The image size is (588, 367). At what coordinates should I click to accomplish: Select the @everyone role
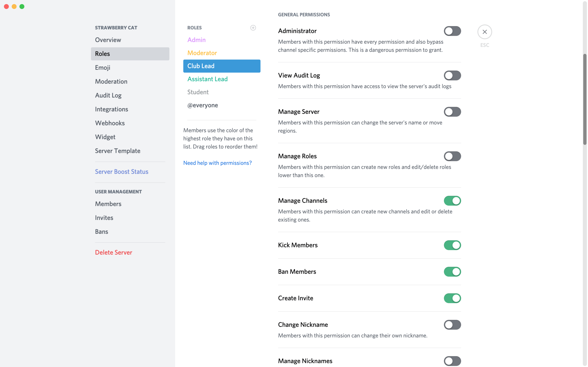(202, 105)
